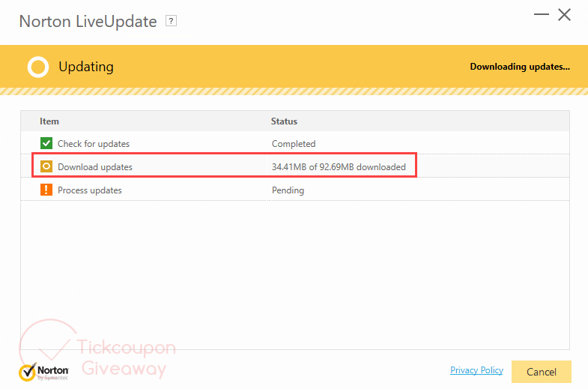Image resolution: width=588 pixels, height=389 pixels.
Task: Select the Process updates row label
Action: click(90, 190)
